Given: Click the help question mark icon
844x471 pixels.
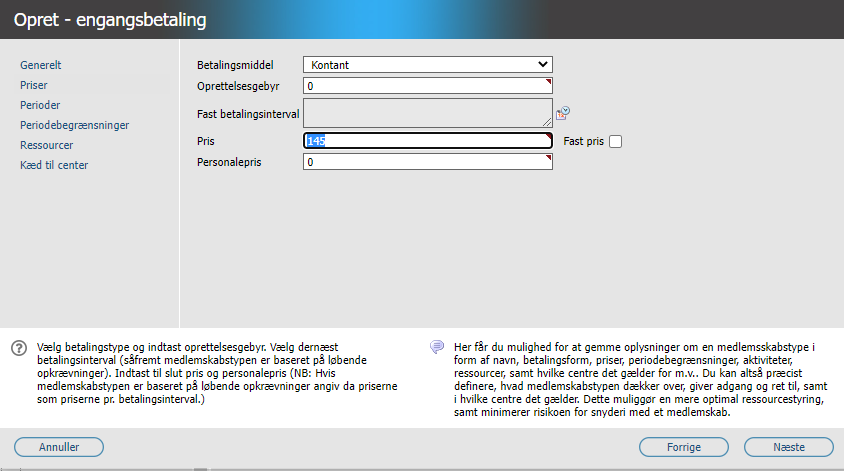Looking at the screenshot, I should [19, 348].
